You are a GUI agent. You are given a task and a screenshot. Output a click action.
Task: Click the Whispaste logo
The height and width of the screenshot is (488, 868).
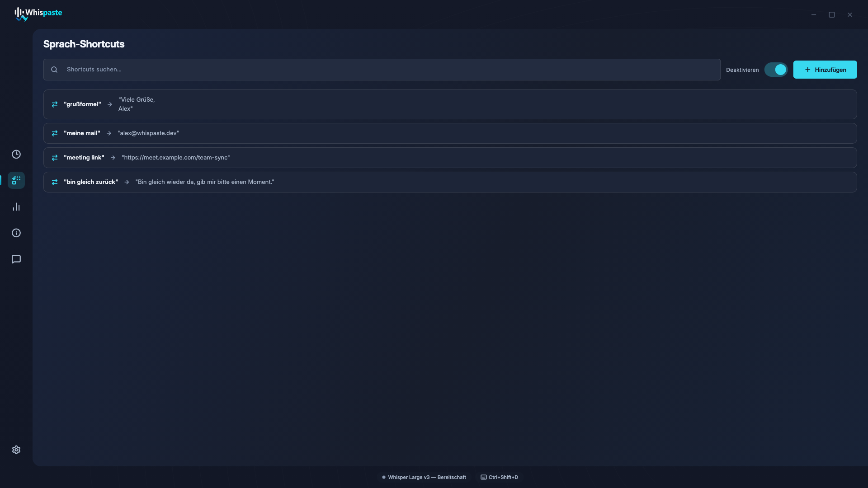(x=38, y=14)
